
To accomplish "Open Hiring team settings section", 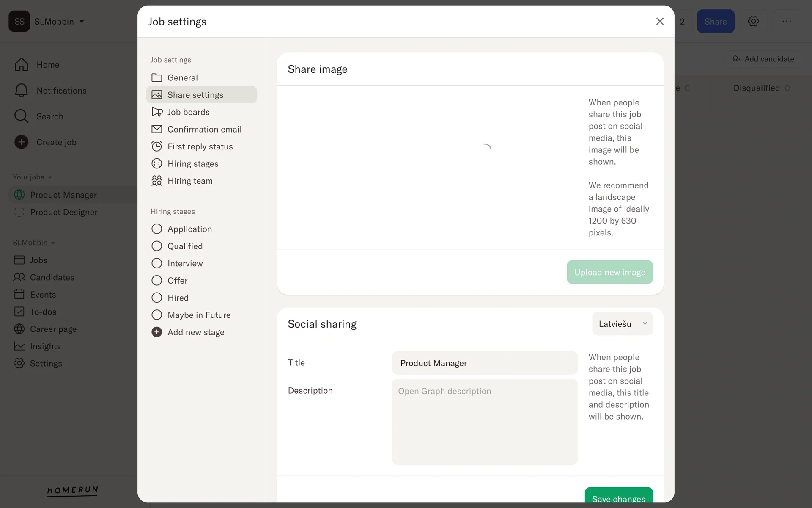I will point(190,181).
